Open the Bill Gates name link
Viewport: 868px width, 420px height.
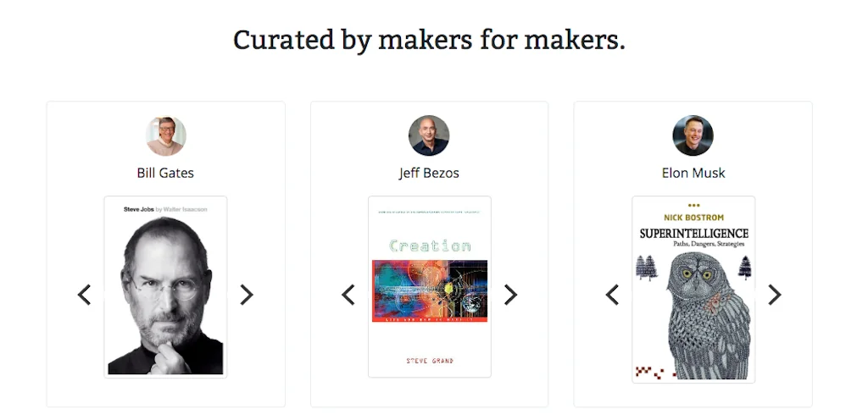tap(165, 173)
